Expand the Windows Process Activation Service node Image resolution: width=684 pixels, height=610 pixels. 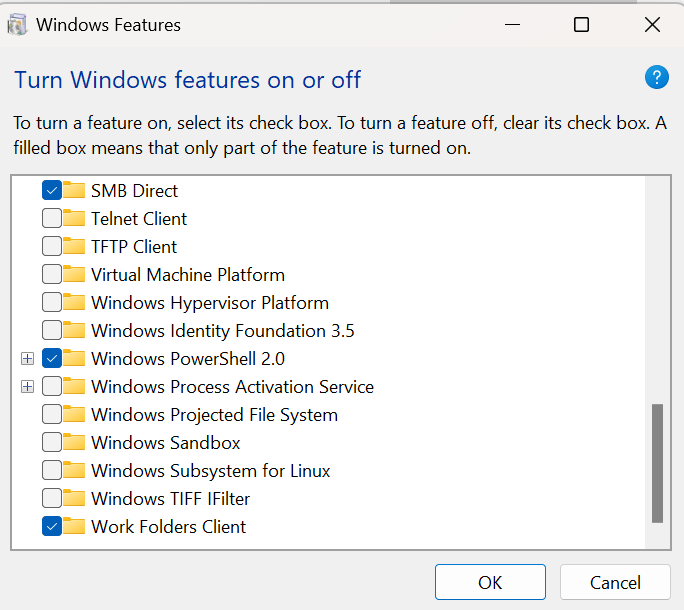pos(27,387)
